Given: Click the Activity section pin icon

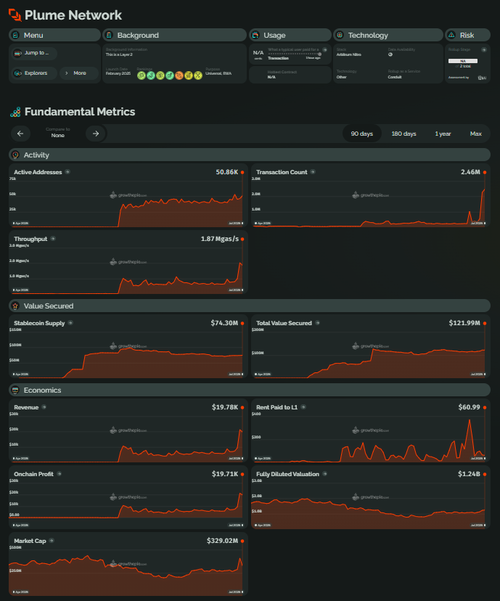Looking at the screenshot, I should 15,155.
